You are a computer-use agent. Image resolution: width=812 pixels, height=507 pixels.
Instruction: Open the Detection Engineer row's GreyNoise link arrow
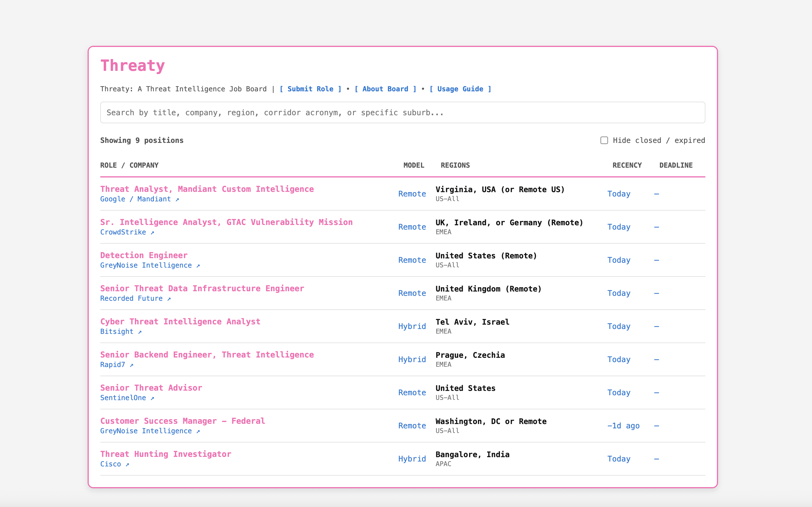(198, 266)
